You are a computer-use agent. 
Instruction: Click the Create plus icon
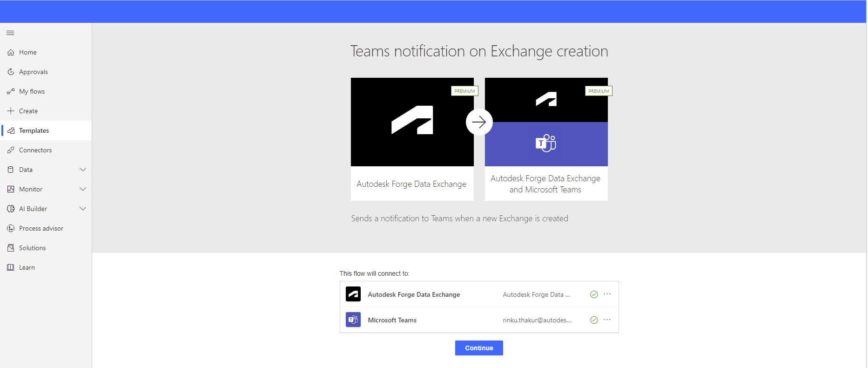(x=11, y=111)
